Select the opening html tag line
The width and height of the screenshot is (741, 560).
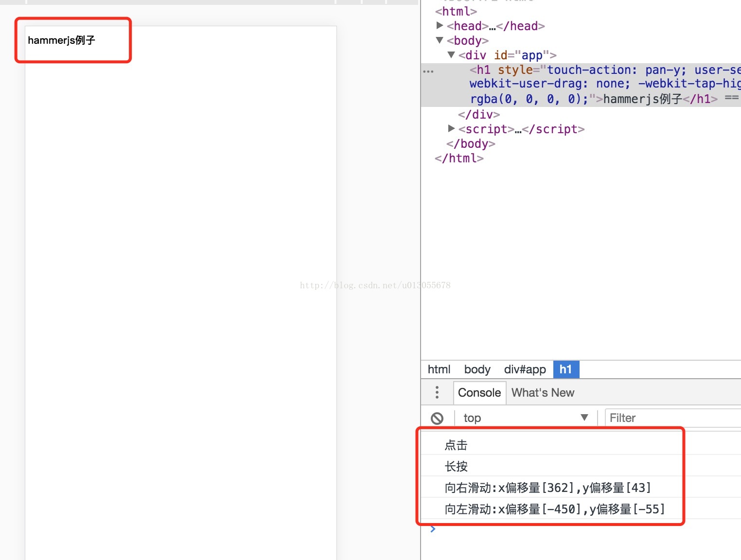coord(456,11)
